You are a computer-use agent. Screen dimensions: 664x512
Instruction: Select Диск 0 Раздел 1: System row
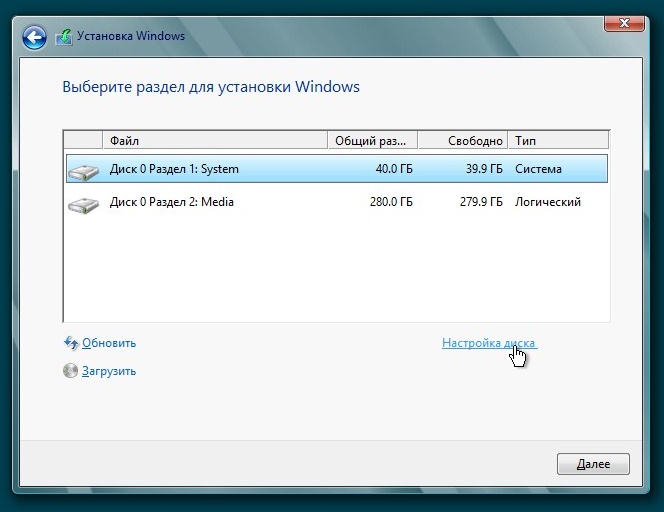pyautogui.click(x=174, y=169)
